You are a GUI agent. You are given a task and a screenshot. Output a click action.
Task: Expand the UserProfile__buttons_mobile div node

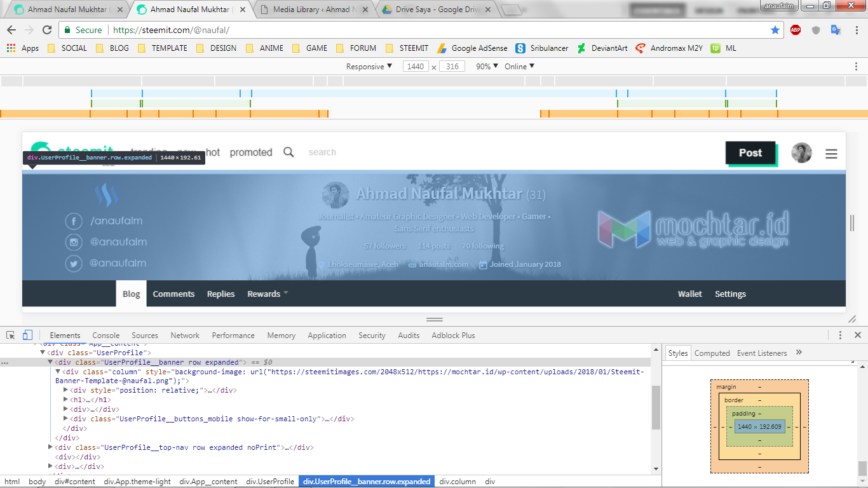[66, 419]
